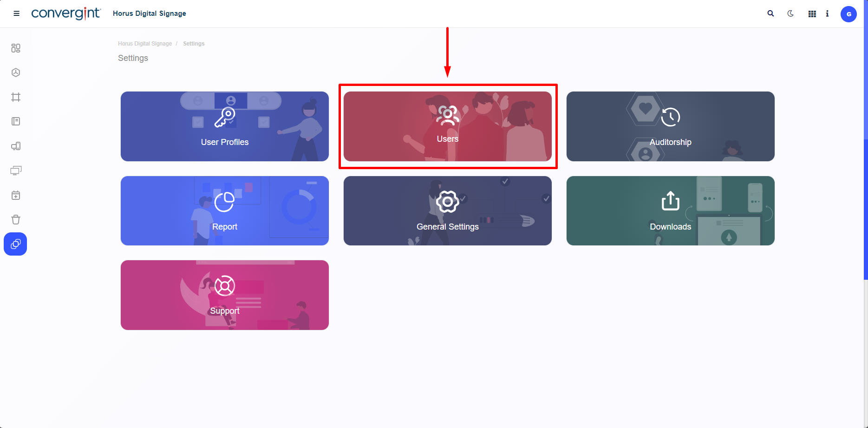Click the info icon in header
The image size is (868, 428).
pos(827,14)
